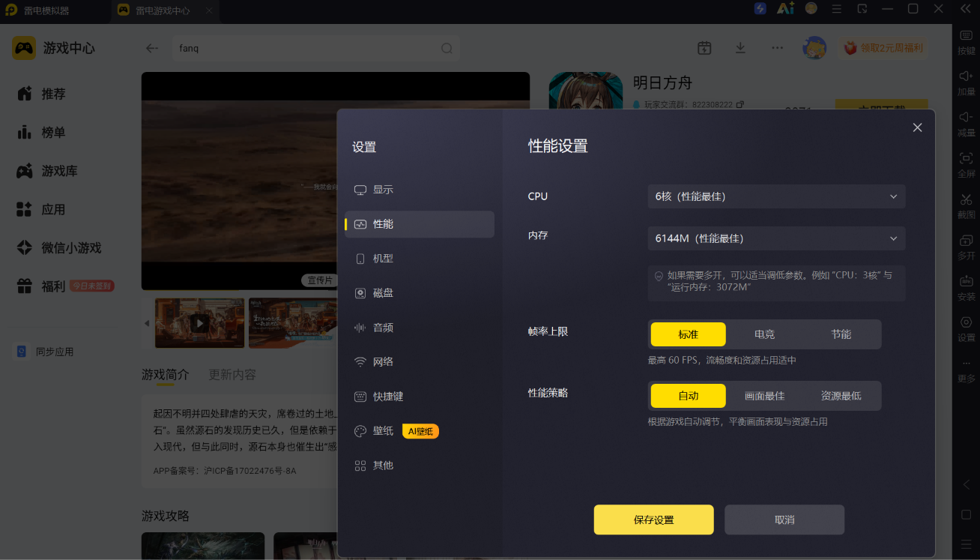This screenshot has height=560, width=980.
Task: Click the search field containing fanq
Action: coord(315,48)
